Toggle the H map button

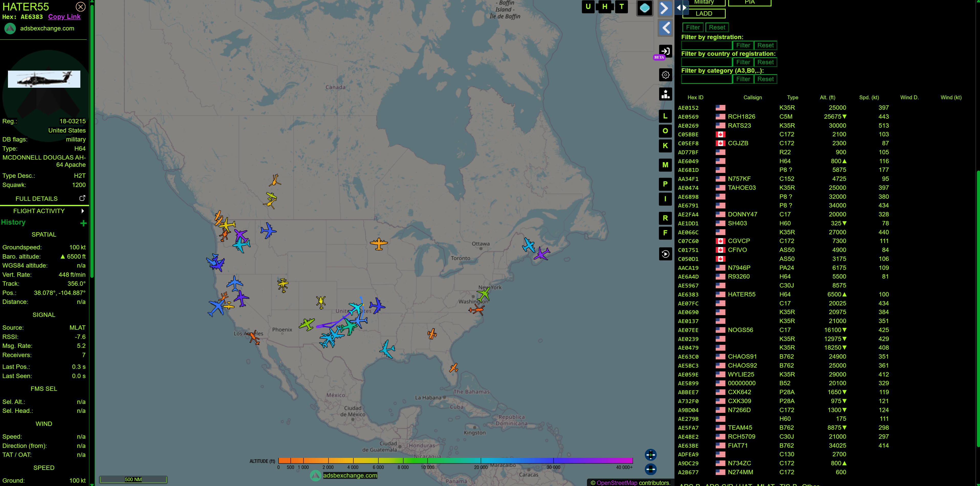coord(605,6)
